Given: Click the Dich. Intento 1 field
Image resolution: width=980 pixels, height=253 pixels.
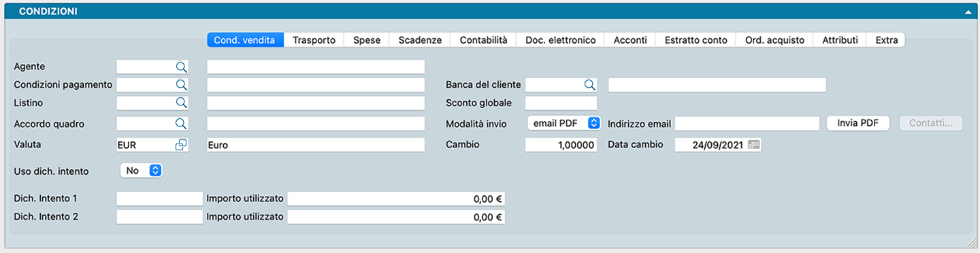Looking at the screenshot, I should [160, 199].
